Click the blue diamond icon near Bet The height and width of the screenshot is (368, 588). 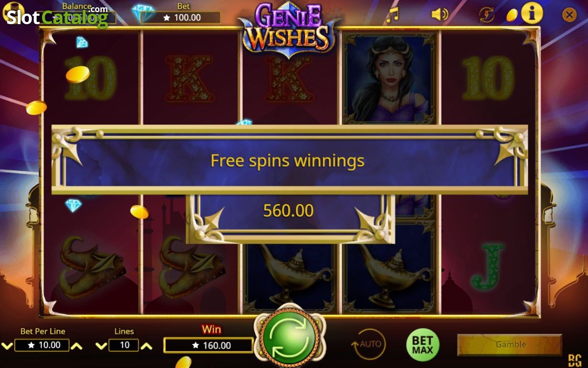[x=143, y=13]
